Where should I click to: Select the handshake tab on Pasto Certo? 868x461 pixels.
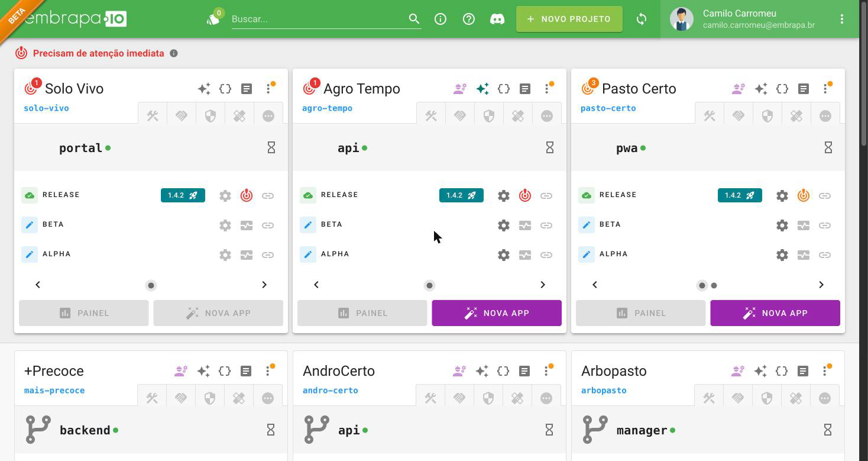[739, 115]
